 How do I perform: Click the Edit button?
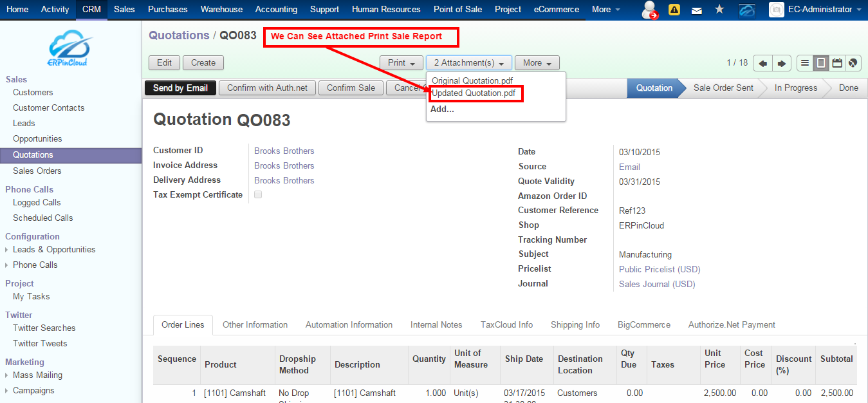(x=164, y=63)
